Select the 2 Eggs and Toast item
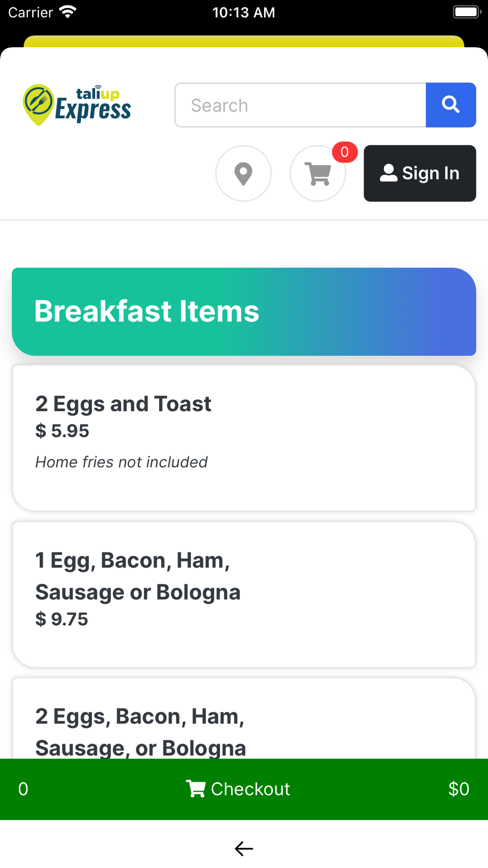Image resolution: width=488 pixels, height=868 pixels. coord(244,438)
